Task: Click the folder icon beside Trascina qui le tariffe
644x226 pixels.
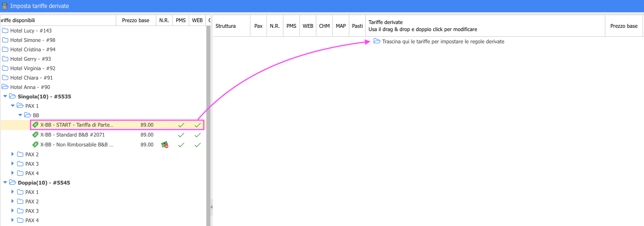Action: (x=377, y=41)
